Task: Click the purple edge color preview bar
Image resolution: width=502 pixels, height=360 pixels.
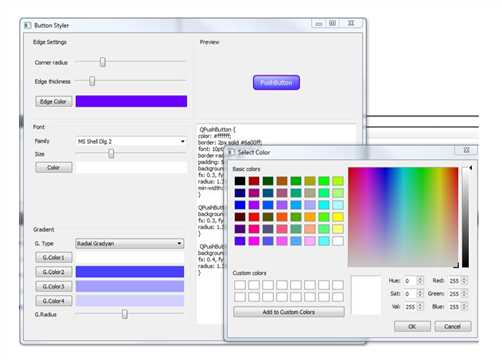Action: click(x=131, y=101)
